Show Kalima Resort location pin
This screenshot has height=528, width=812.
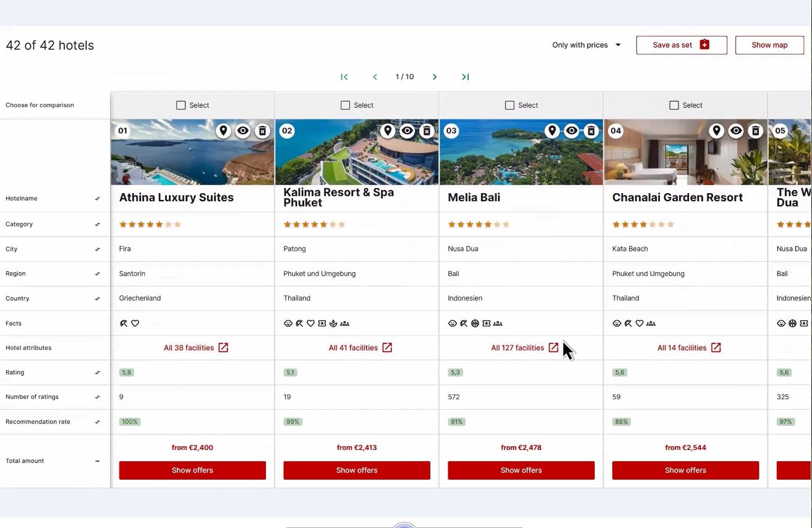tap(388, 131)
